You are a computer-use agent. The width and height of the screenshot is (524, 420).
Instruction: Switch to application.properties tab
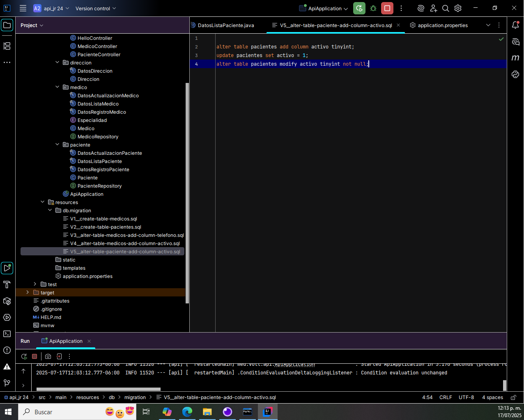point(439,25)
